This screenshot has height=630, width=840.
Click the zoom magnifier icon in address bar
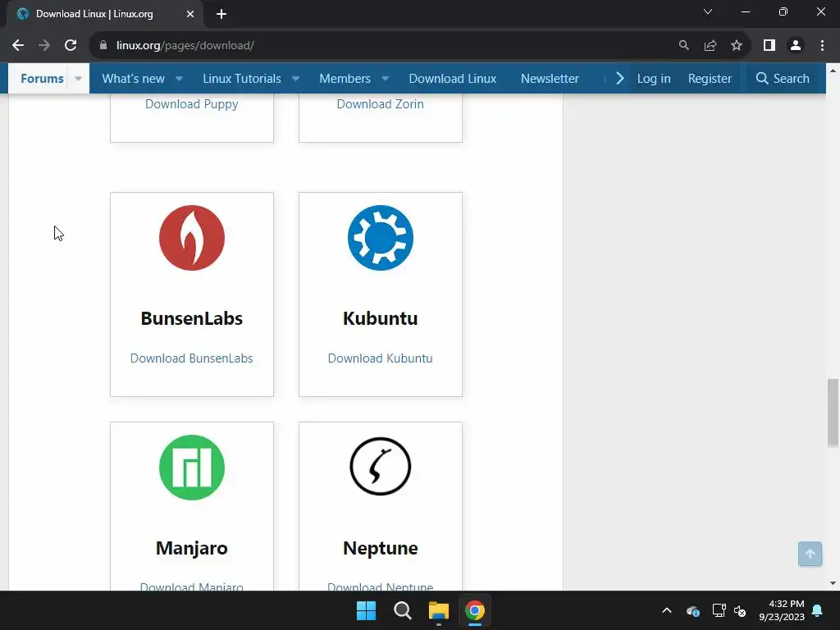pyautogui.click(x=683, y=46)
